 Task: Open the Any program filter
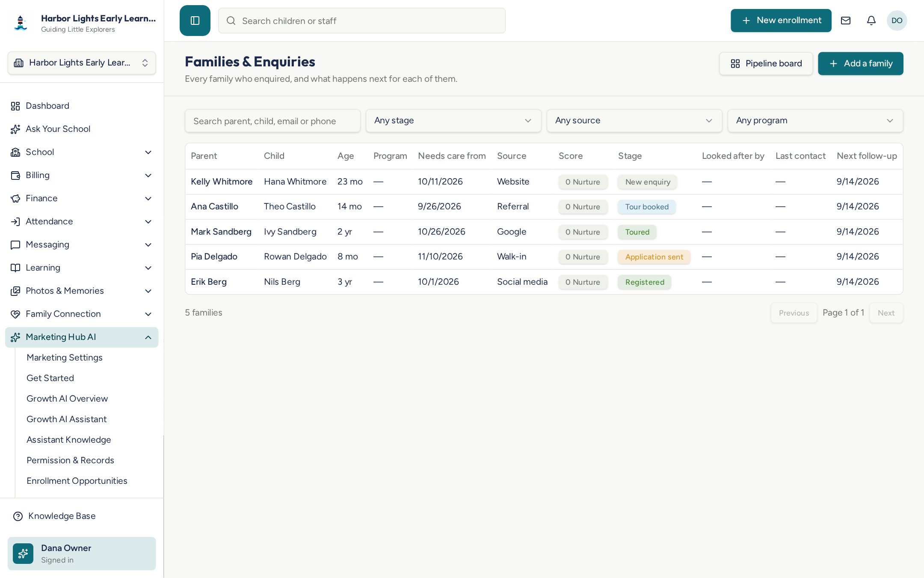coord(815,121)
